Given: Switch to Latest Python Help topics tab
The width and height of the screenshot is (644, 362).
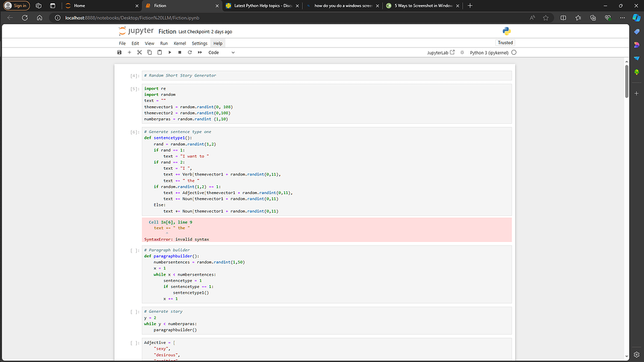Looking at the screenshot, I should pyautogui.click(x=263, y=6).
